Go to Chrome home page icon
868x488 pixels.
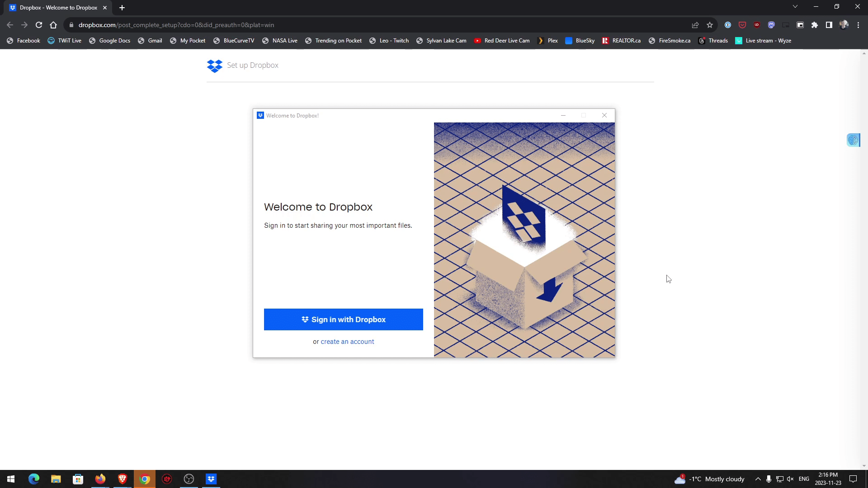click(53, 25)
